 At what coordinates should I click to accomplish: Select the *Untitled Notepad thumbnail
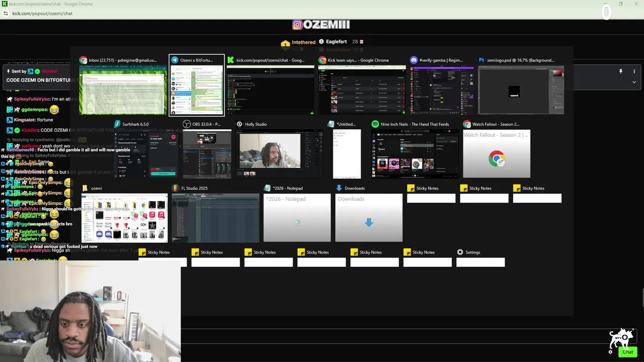(x=347, y=154)
